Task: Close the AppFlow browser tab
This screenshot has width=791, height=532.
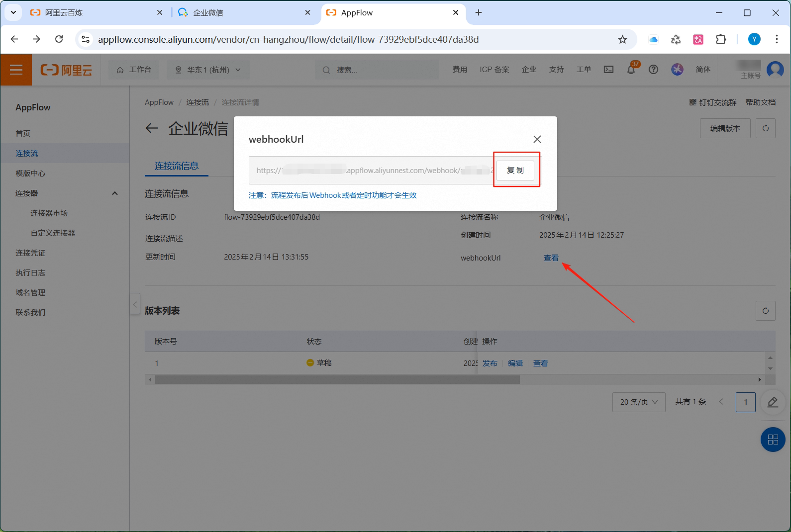Action: (456, 12)
